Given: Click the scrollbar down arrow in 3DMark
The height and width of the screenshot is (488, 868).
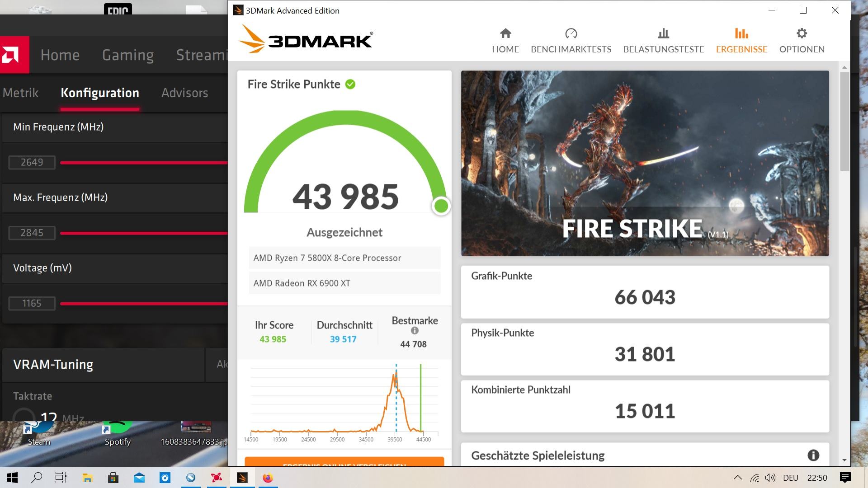Looking at the screenshot, I should [844, 460].
